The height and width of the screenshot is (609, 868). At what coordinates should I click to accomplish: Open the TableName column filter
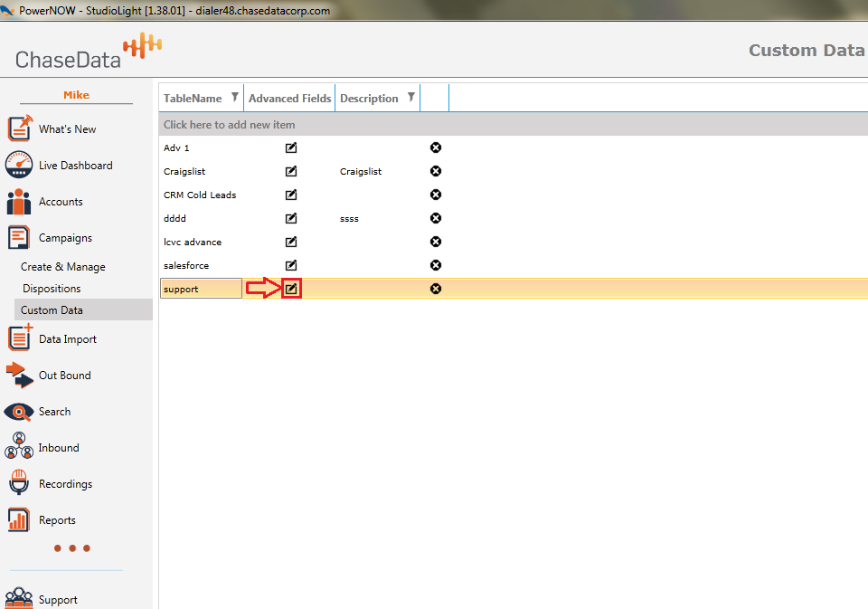(x=235, y=98)
